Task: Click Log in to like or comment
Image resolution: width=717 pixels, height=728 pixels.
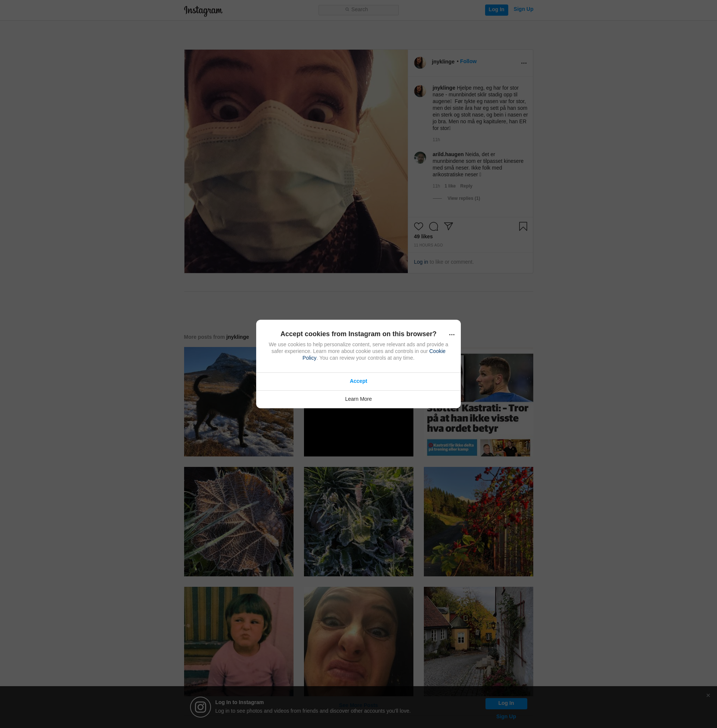Action: click(x=420, y=262)
